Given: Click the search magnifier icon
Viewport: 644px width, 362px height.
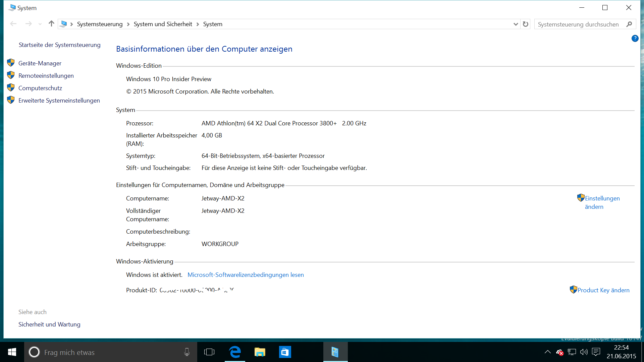Looking at the screenshot, I should tap(629, 24).
